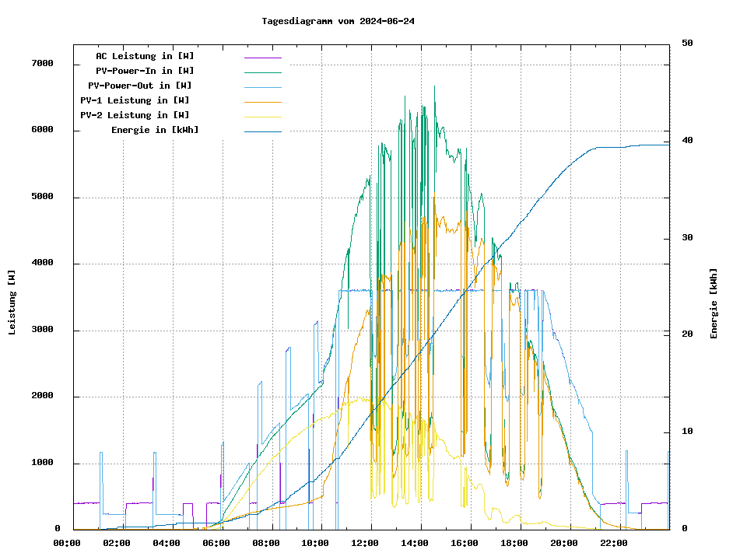The height and width of the screenshot is (560, 747).
Task: Pick the 20 label on the Energie axis
Action: coord(687,334)
